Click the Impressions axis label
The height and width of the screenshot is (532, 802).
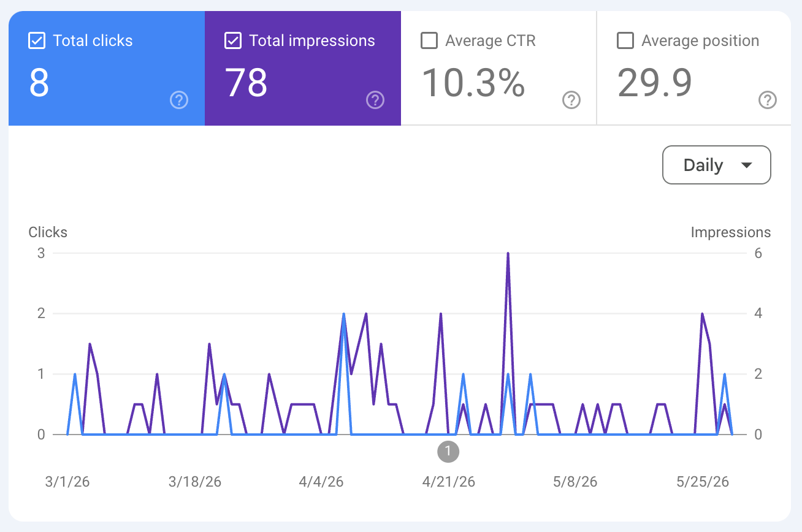(731, 232)
